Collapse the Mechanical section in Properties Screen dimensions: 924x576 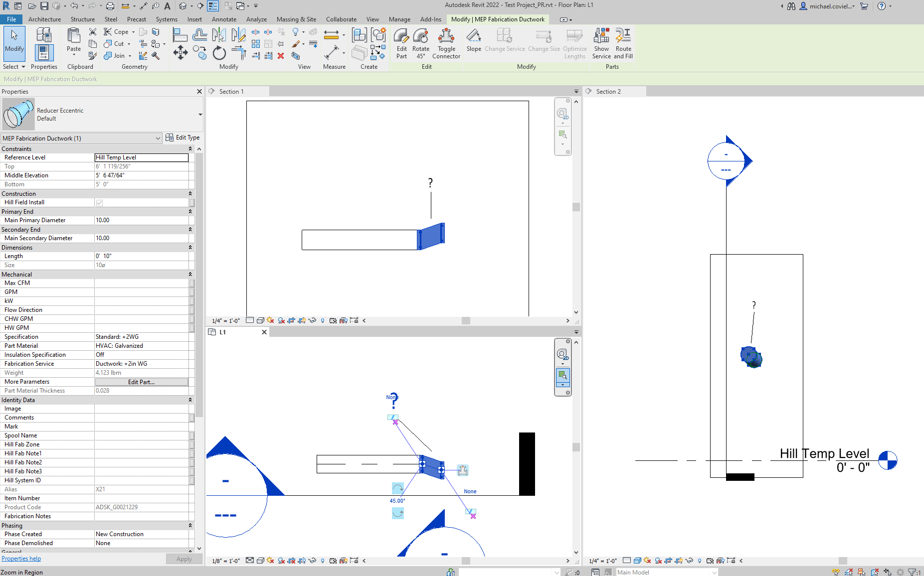[190, 274]
